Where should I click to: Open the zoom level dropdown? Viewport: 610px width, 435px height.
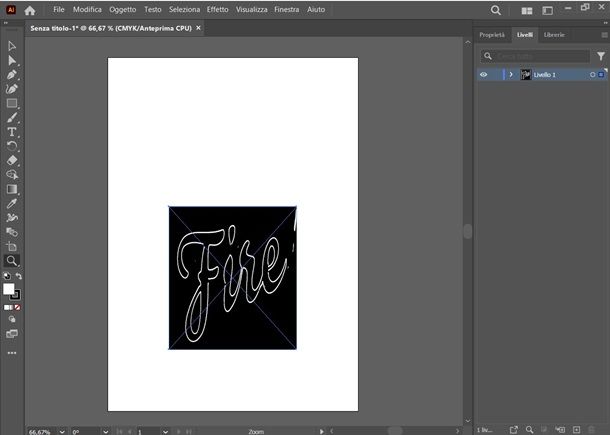pyautogui.click(x=62, y=431)
